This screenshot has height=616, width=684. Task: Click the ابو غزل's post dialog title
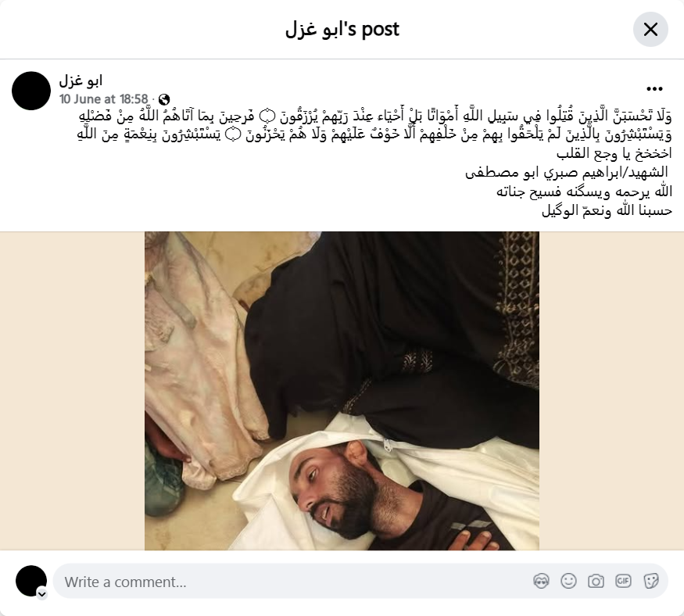coord(342,30)
